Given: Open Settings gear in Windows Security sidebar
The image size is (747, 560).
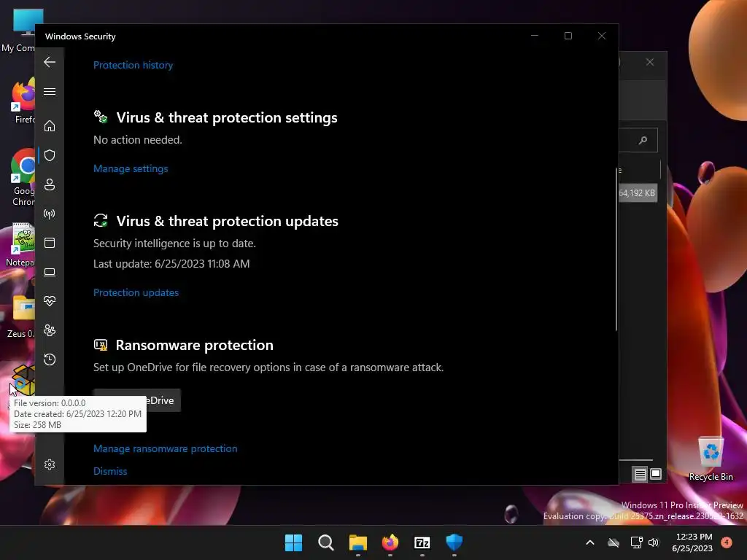Looking at the screenshot, I should pos(50,464).
